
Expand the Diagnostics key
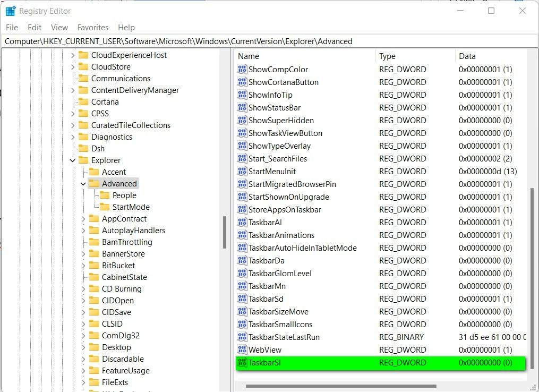coord(73,137)
